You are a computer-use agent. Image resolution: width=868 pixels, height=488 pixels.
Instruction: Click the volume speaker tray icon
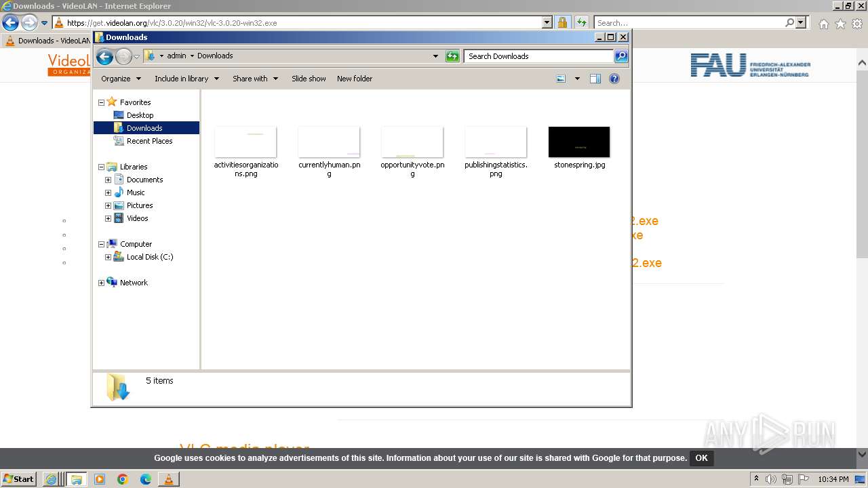coord(771,479)
